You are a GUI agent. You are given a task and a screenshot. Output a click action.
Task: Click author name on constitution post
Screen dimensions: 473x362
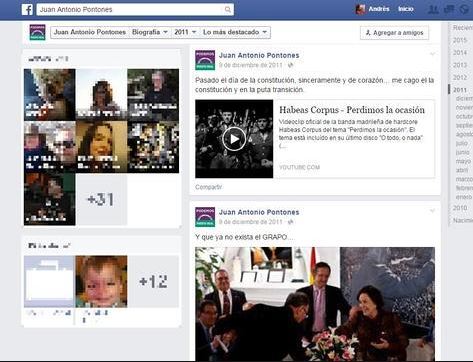point(259,55)
